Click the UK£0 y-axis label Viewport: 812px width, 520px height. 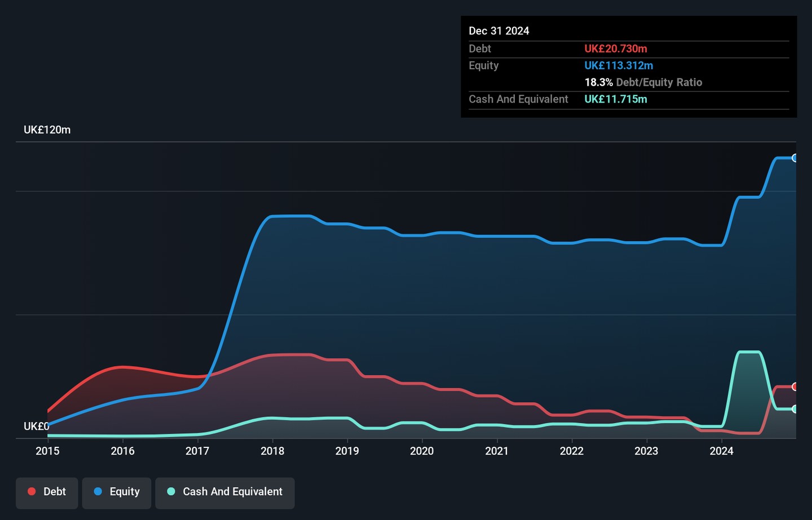click(x=36, y=426)
